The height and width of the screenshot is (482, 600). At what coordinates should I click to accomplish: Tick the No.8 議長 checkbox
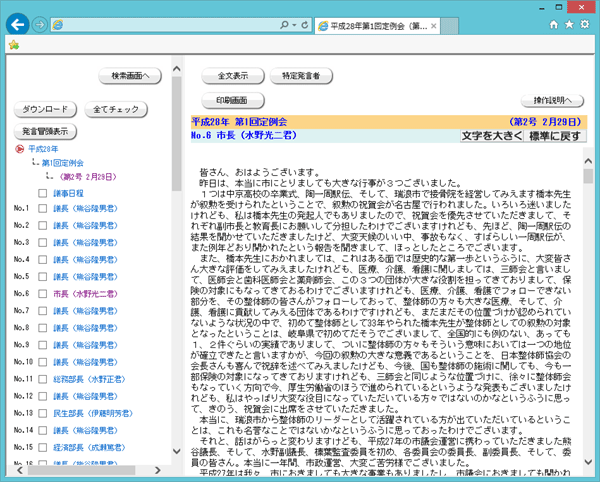point(42,328)
